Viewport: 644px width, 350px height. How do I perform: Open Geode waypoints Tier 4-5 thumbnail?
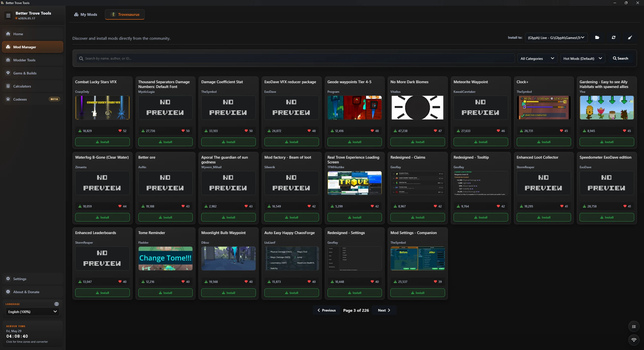point(354,107)
